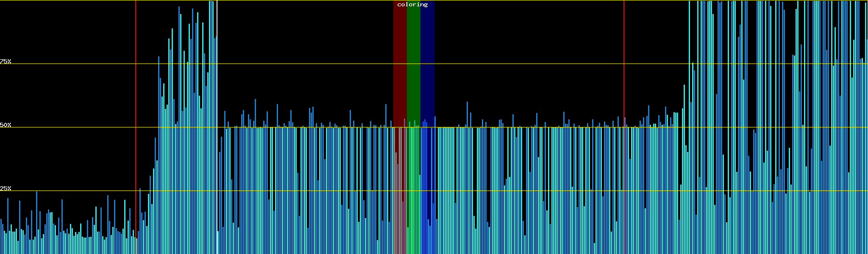The width and height of the screenshot is (868, 254).
Task: Select the dark blue coloring band
Action: (427, 63)
